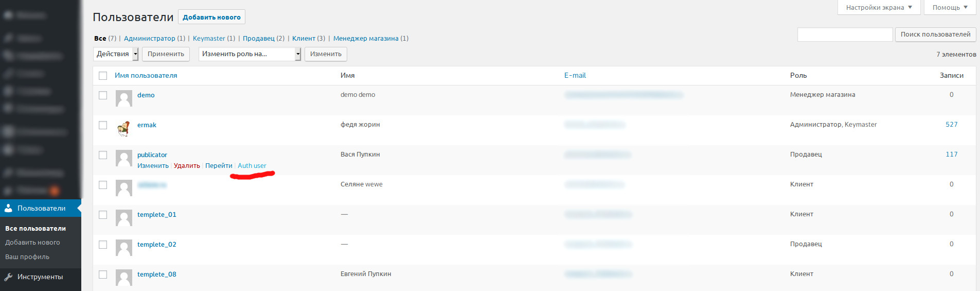Click ermak's avatar image
Screen dimensions: 980x291
point(124,128)
